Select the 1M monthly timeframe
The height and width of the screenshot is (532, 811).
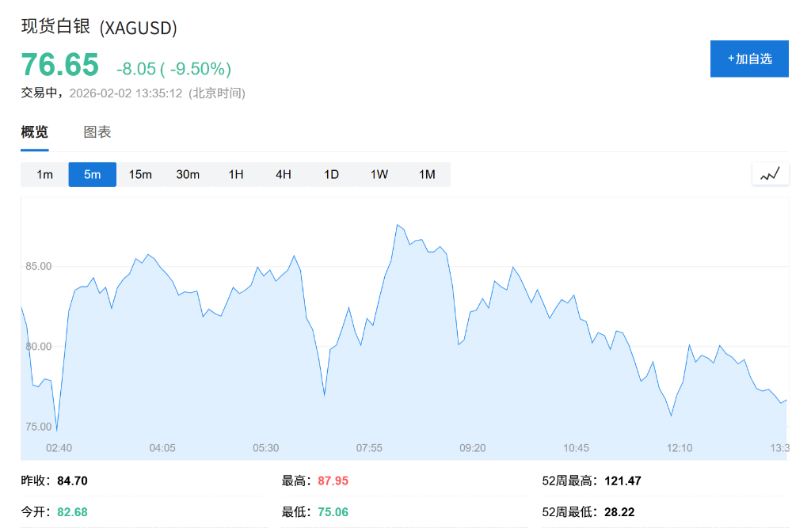click(x=426, y=174)
